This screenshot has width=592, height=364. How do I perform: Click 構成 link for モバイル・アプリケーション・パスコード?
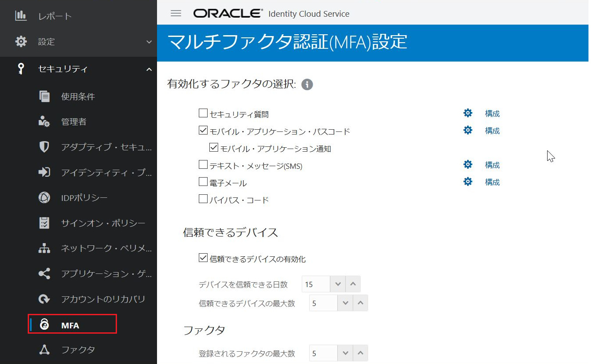pos(492,131)
